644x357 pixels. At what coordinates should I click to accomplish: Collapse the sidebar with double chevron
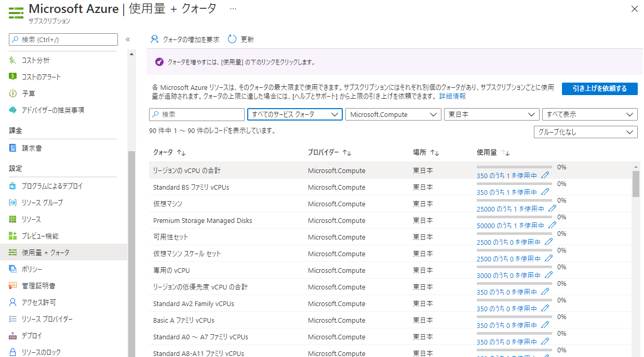pyautogui.click(x=128, y=39)
